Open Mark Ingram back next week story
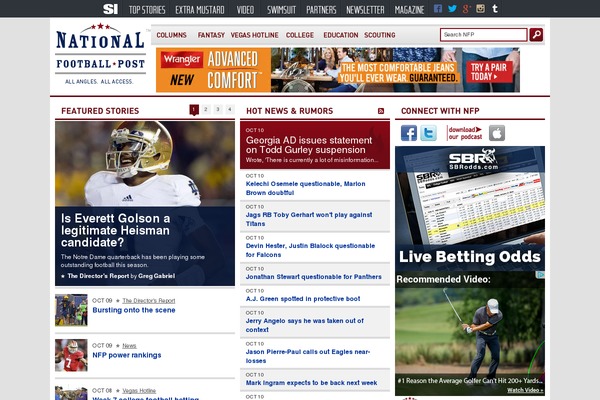Viewport: 600px width, 400px height. click(311, 383)
